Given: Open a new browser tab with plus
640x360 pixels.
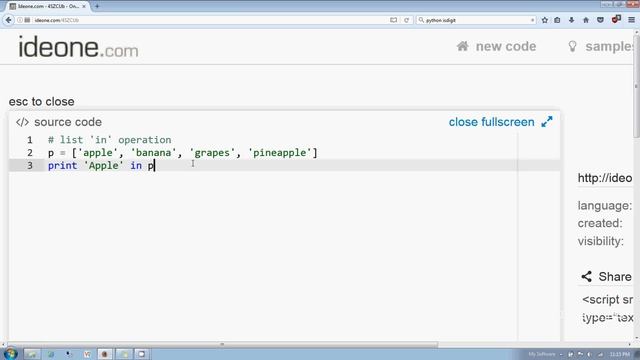Looking at the screenshot, I should [97, 6].
